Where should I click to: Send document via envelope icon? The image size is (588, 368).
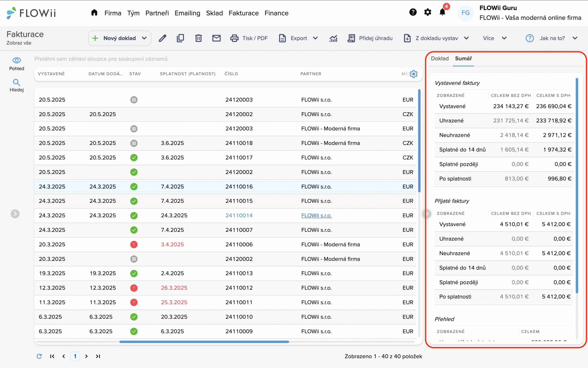pyautogui.click(x=216, y=38)
